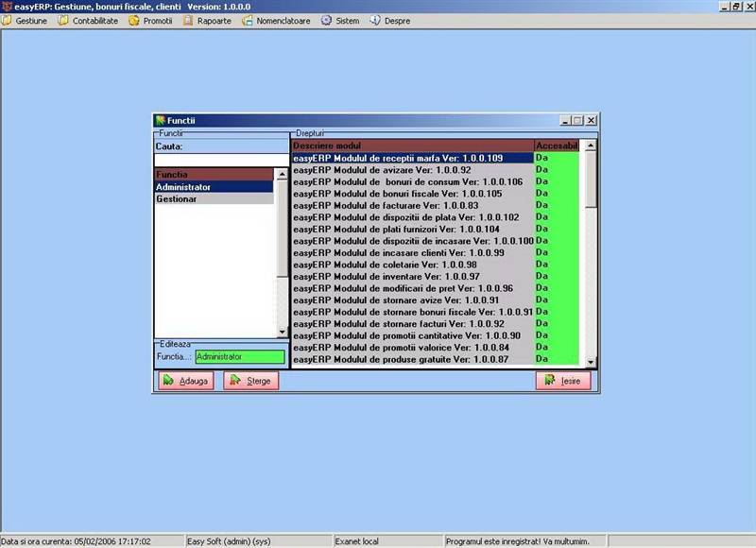Click the Easy Soft (admin) status bar entry
Screen dimensions: 756x548
259,541
